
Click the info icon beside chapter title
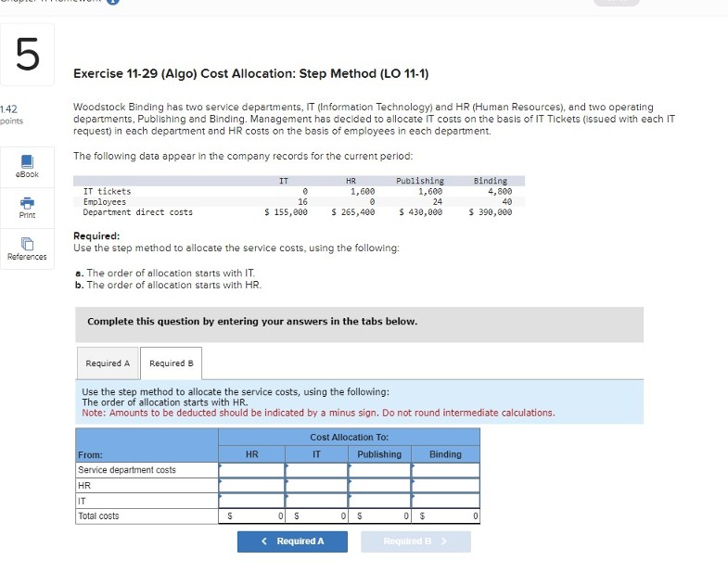tap(113, 2)
